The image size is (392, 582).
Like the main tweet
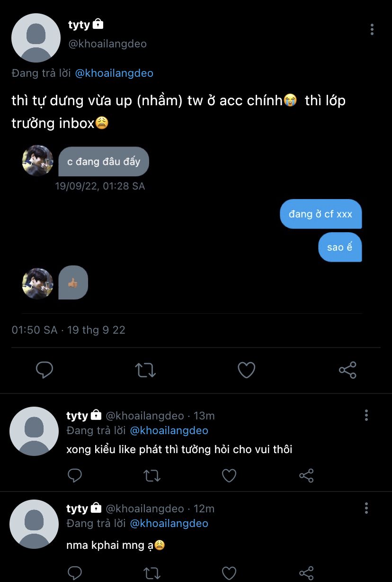tap(246, 370)
